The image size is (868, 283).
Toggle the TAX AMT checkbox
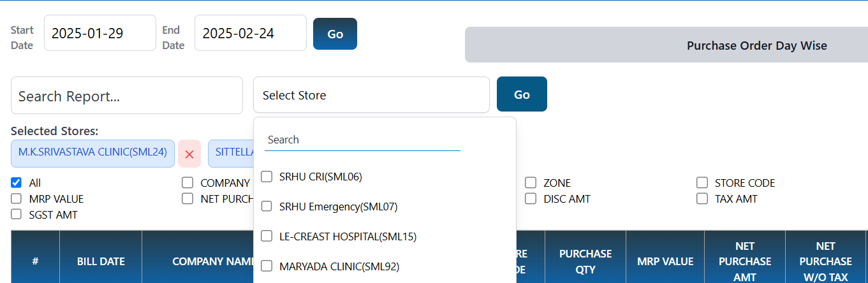click(702, 199)
